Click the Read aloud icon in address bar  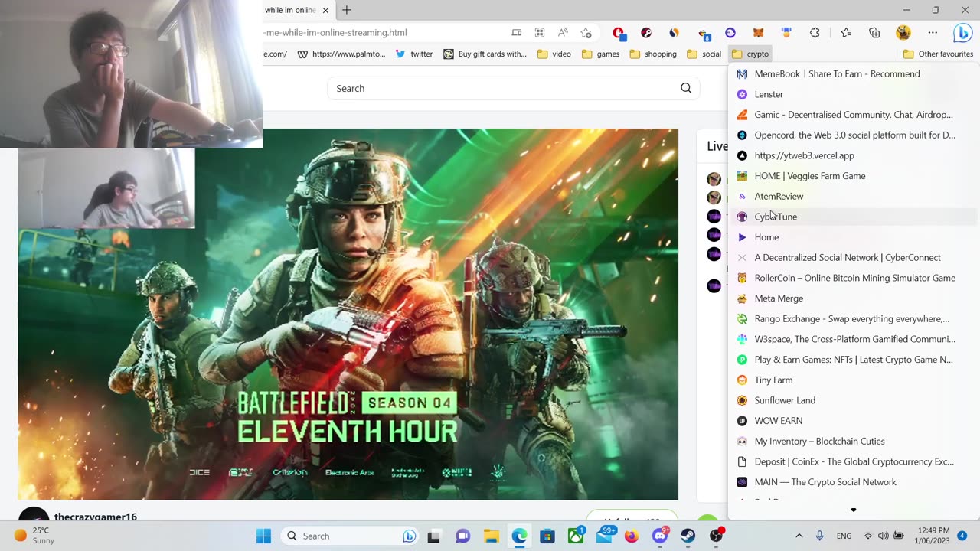pyautogui.click(x=563, y=33)
